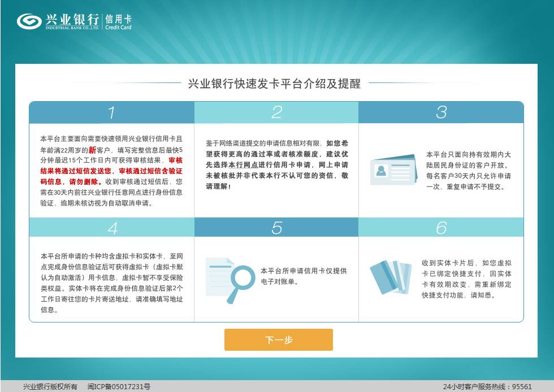This screenshot has height=392, width=554.
Task: Click the text 逾期未核访视为自动取消申请
Action: [x=105, y=203]
